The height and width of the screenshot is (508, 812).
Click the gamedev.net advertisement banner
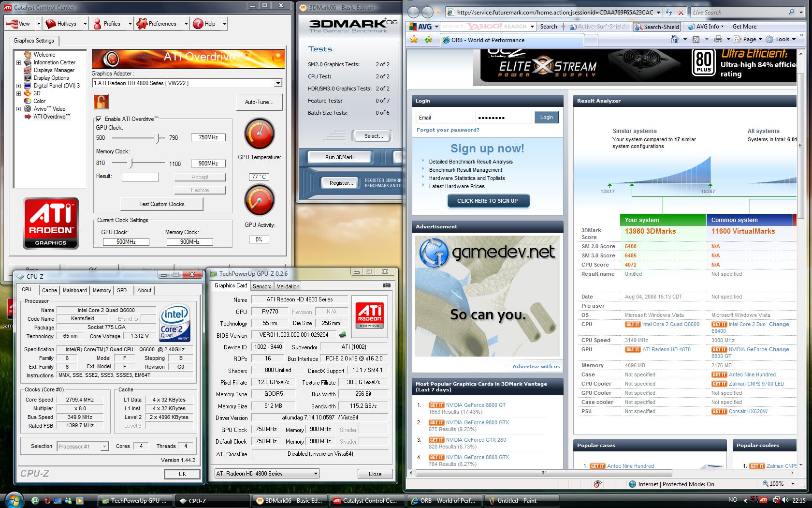[x=487, y=296]
